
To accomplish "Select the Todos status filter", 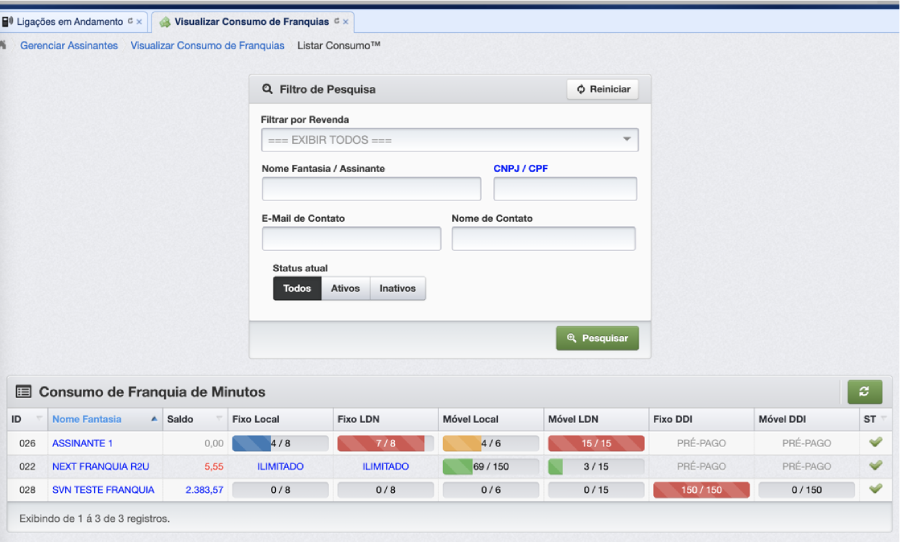I will pyautogui.click(x=297, y=288).
